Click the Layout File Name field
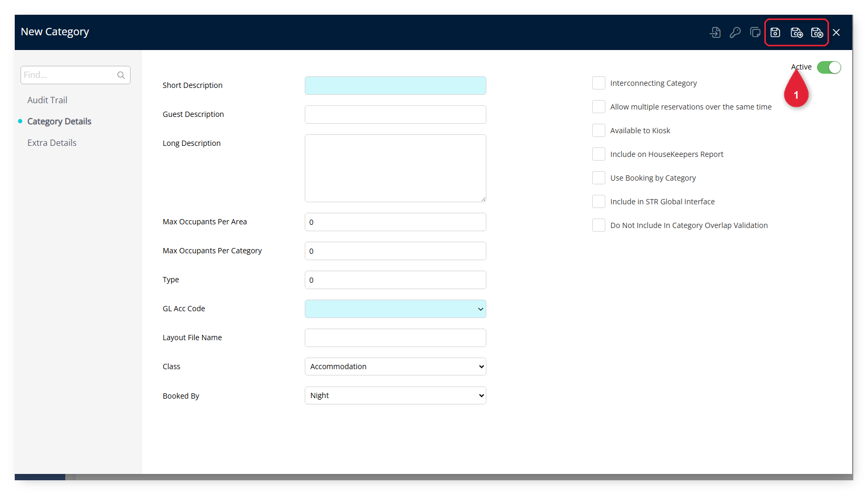868x495 pixels. (x=395, y=338)
